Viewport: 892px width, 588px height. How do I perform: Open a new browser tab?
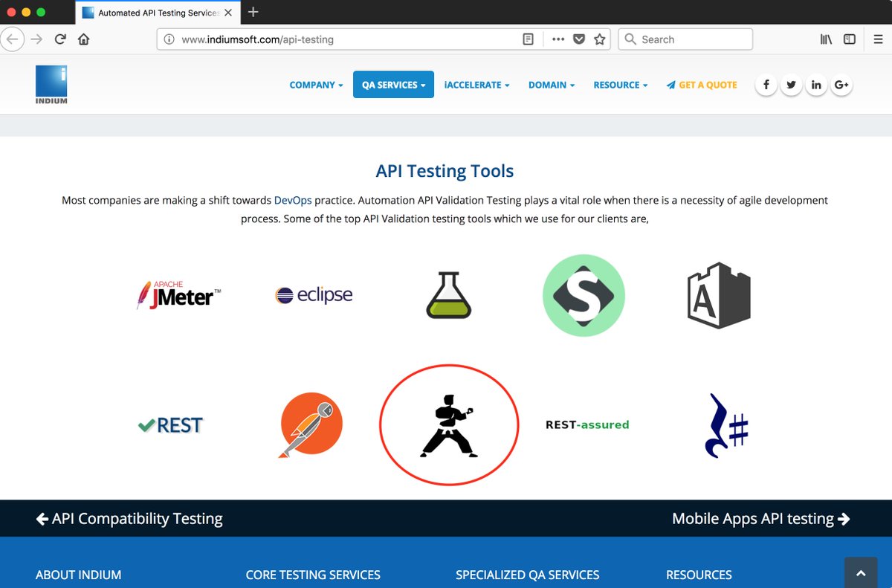tap(253, 12)
